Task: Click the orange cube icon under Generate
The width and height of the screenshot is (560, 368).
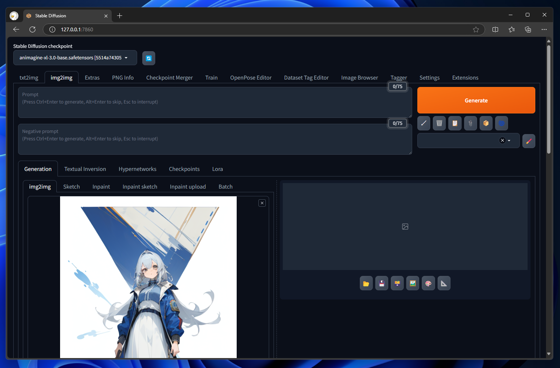Action: tap(486, 123)
